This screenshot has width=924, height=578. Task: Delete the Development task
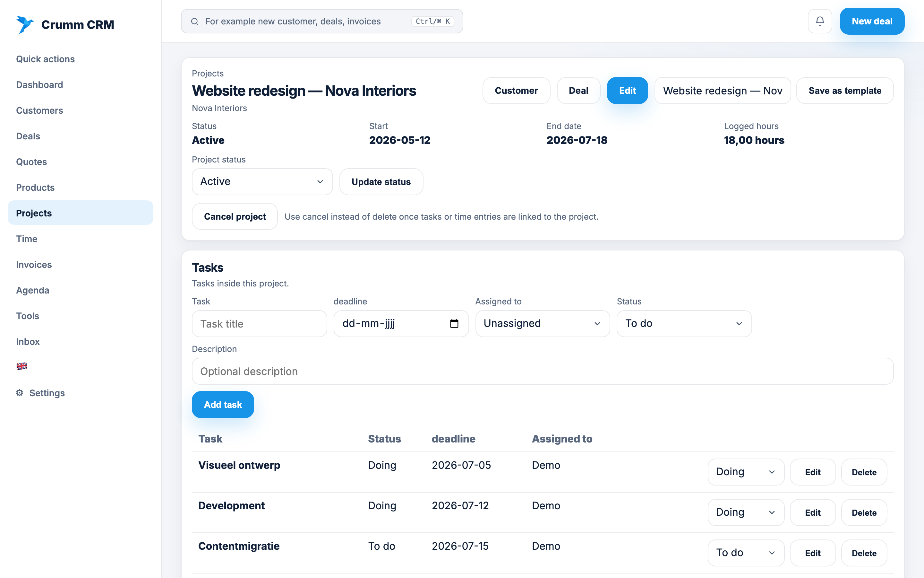864,512
